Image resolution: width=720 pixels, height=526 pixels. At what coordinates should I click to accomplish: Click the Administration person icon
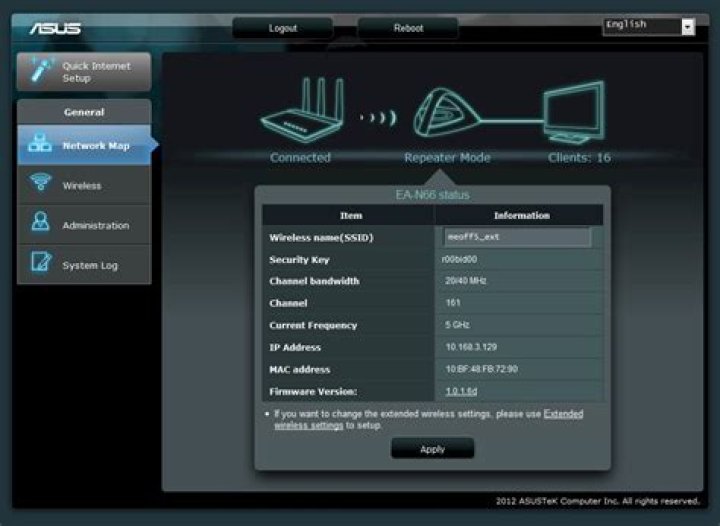click(x=40, y=222)
